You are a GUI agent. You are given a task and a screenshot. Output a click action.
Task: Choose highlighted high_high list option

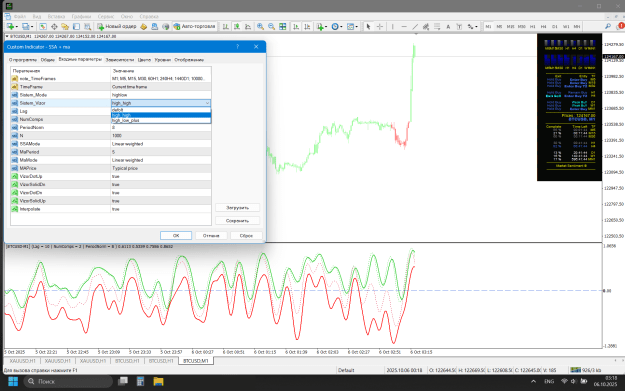coord(161,115)
